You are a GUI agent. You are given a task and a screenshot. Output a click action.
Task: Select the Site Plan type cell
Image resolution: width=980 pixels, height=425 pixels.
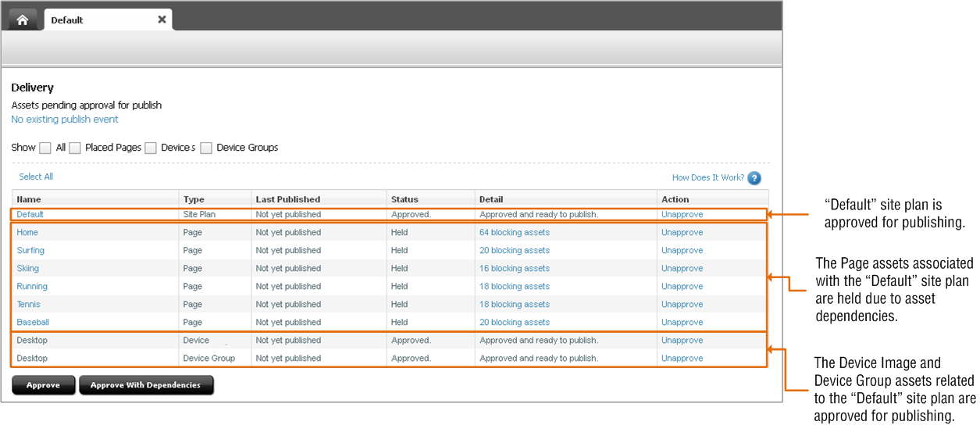tap(199, 214)
